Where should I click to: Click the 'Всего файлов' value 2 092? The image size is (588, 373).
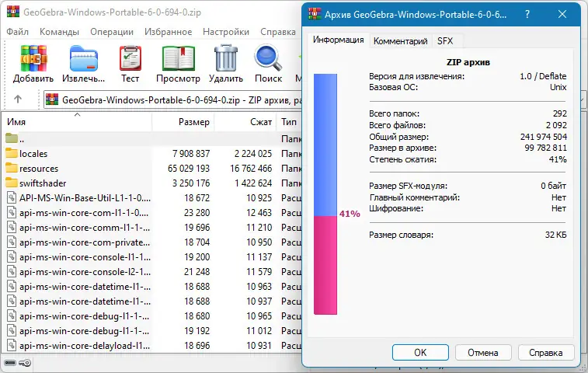[556, 125]
